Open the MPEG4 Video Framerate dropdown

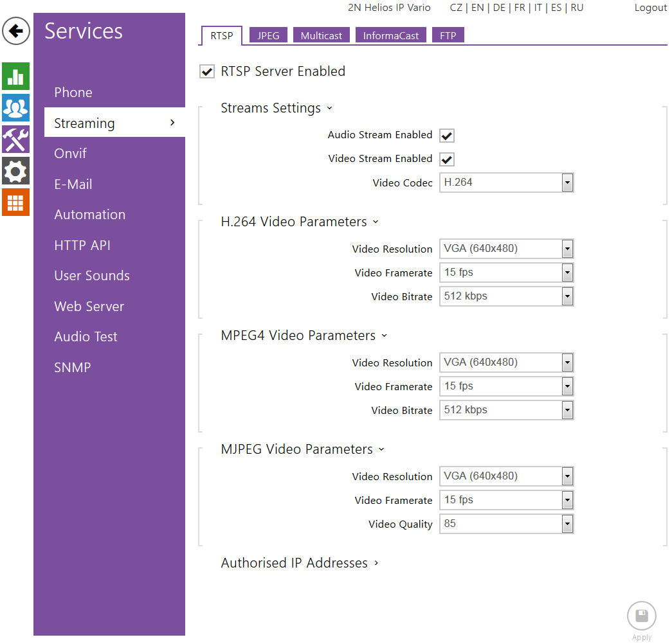pos(567,386)
